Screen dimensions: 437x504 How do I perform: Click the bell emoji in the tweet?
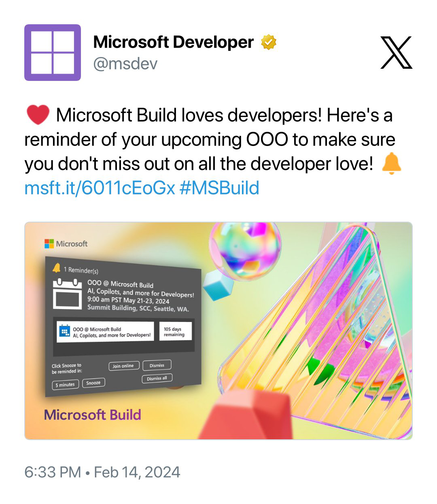[391, 163]
